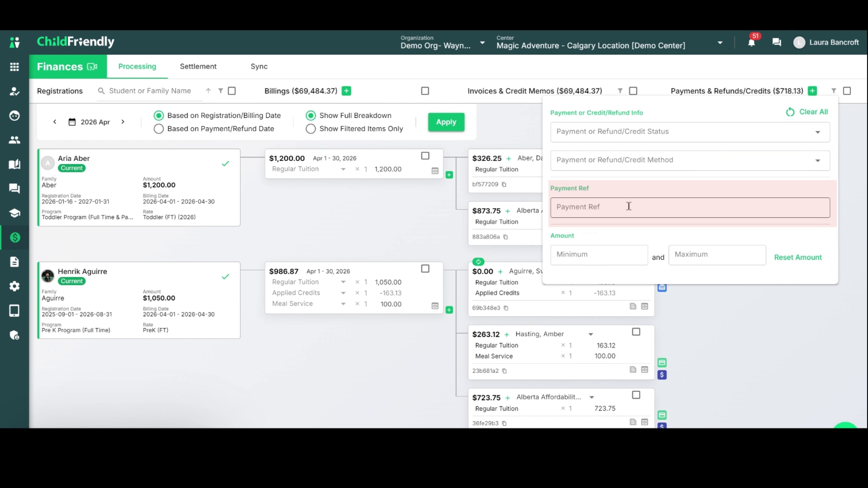This screenshot has height=488, width=868.
Task: Open the dollar Finances sidebar icon
Action: pyautogui.click(x=15, y=237)
